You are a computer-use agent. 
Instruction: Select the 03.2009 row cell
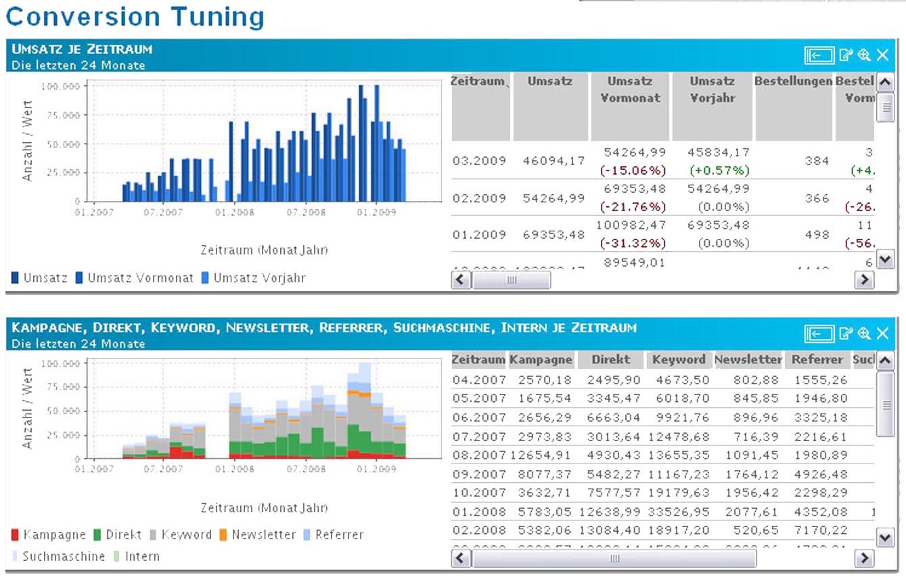click(x=479, y=162)
